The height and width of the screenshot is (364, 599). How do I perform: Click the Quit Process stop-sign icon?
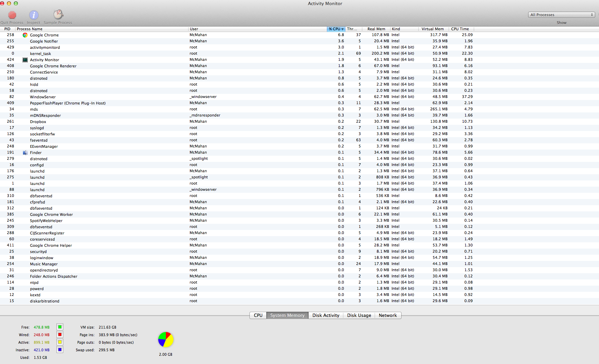(12, 15)
